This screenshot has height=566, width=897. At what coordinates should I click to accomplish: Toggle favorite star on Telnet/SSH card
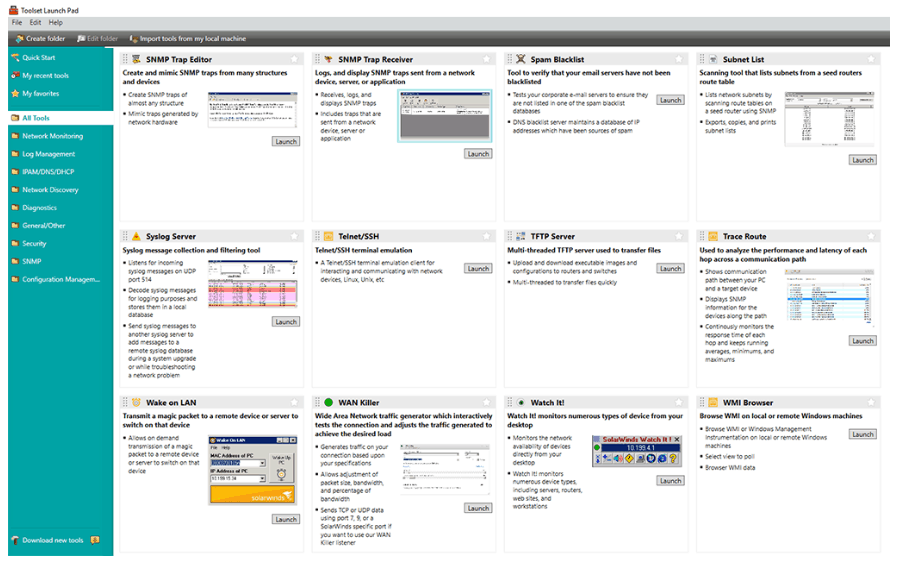[x=486, y=236]
